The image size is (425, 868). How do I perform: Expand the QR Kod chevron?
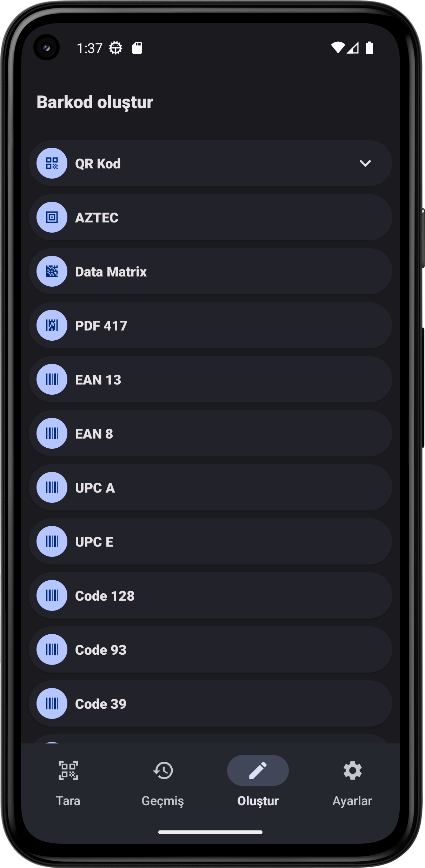coord(365,163)
